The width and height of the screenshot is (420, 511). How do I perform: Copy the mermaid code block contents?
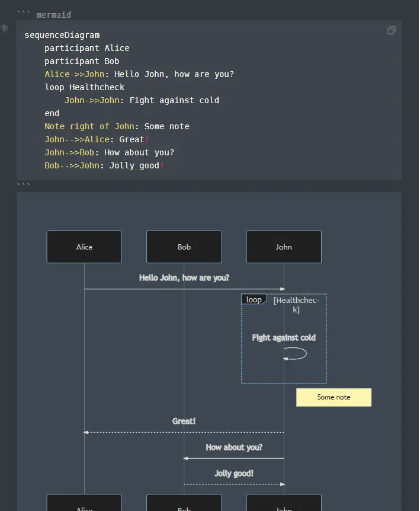tap(392, 30)
